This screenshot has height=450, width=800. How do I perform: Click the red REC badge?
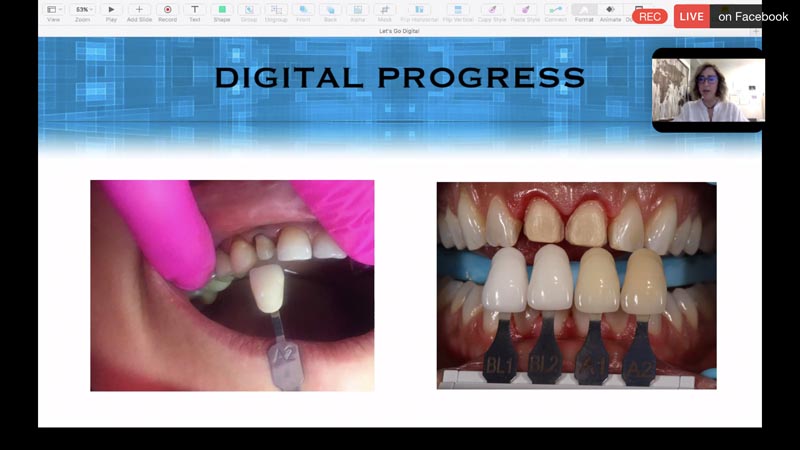[650, 17]
